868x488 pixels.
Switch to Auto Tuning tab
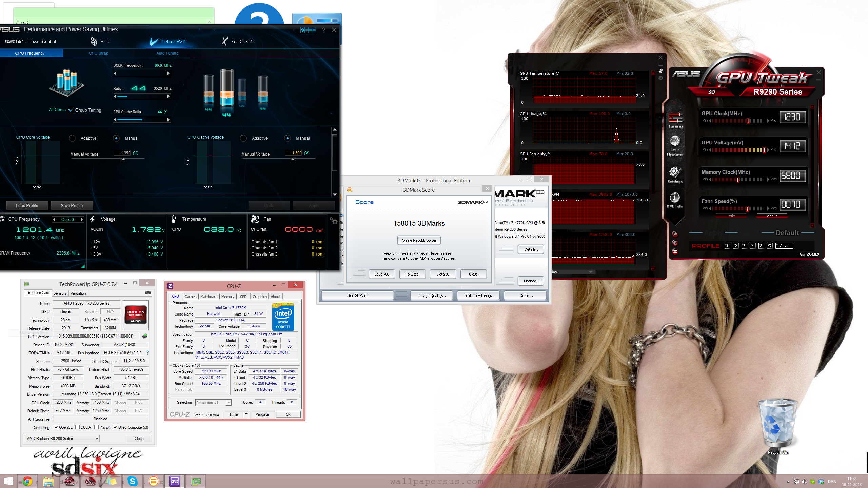[167, 53]
